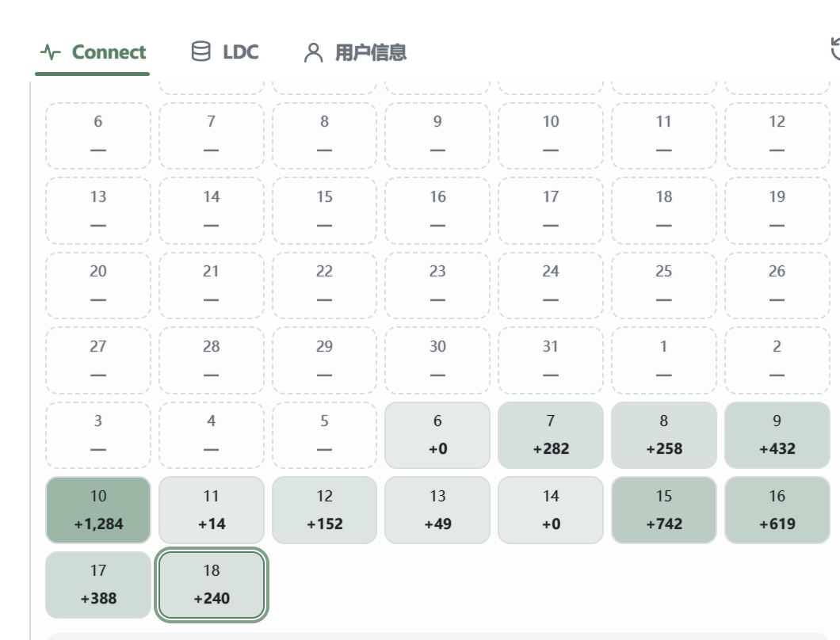Select highlighted day 18 cell with +240
840x640 pixels.
coord(212,585)
